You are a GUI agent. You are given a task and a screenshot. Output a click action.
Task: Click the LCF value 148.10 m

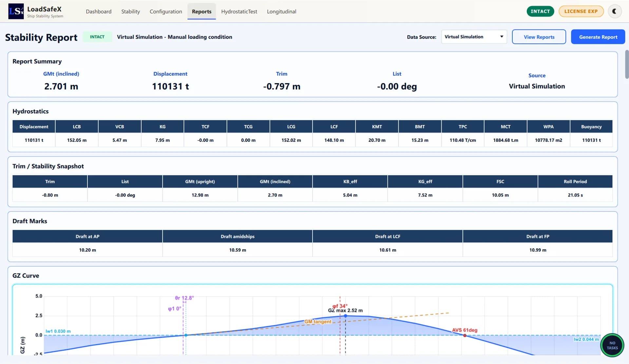pos(334,140)
